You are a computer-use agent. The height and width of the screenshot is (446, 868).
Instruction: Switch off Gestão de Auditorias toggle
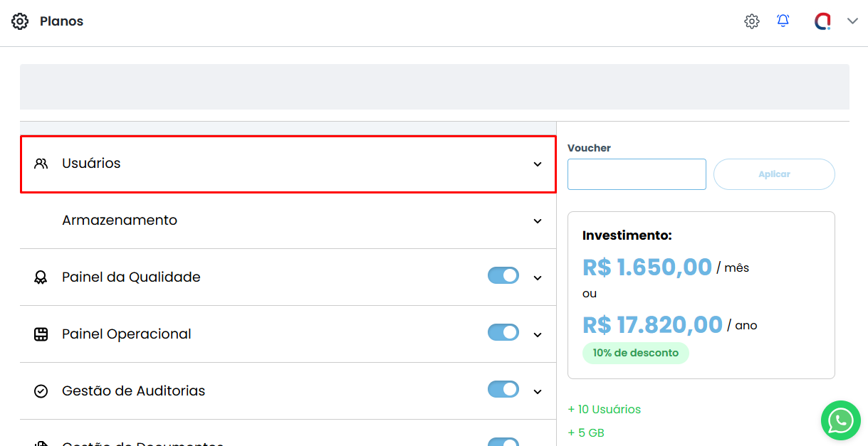(x=503, y=389)
